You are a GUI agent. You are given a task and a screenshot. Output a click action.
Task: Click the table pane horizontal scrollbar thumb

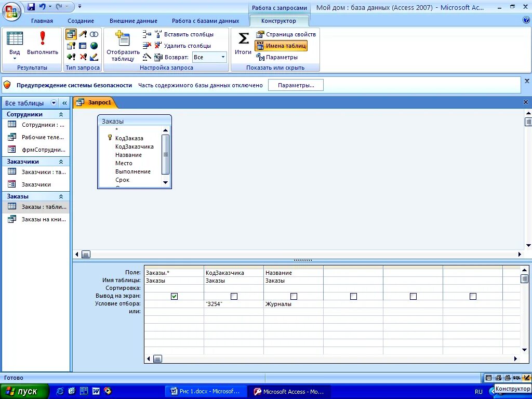[86, 255]
